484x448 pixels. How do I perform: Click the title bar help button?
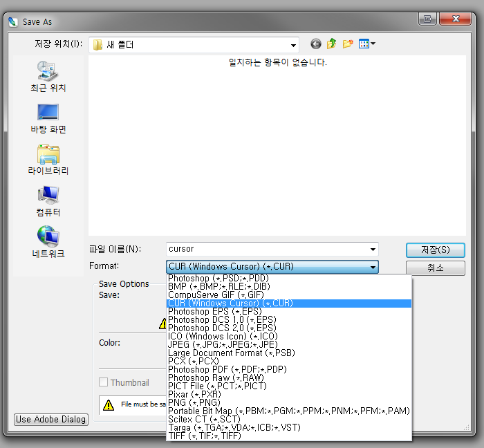428,19
